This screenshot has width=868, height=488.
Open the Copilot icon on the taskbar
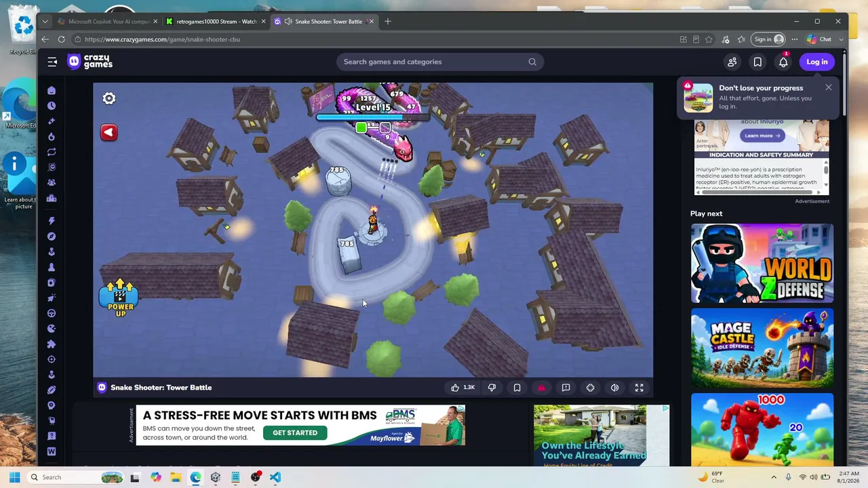(x=156, y=477)
